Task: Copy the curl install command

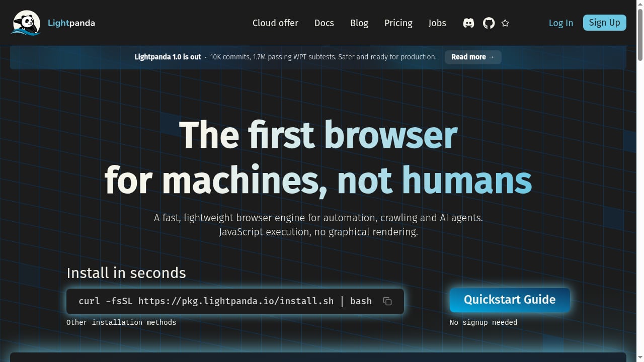Action: 387,301
